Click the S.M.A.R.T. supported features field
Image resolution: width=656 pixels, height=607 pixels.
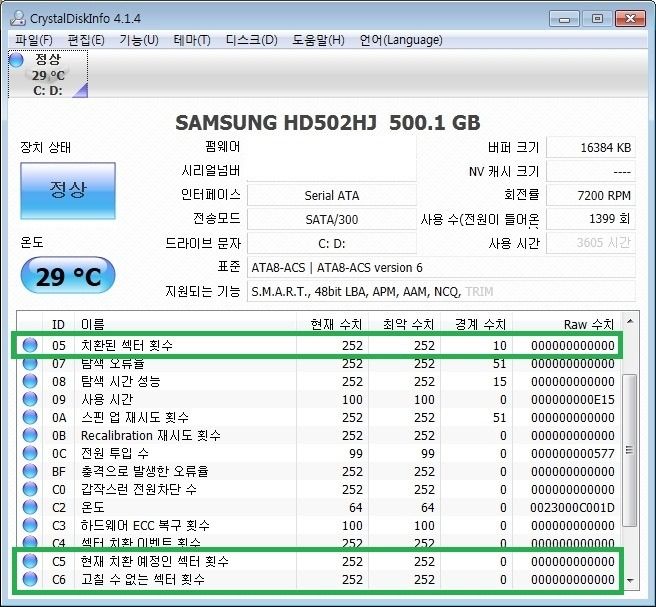(441, 291)
